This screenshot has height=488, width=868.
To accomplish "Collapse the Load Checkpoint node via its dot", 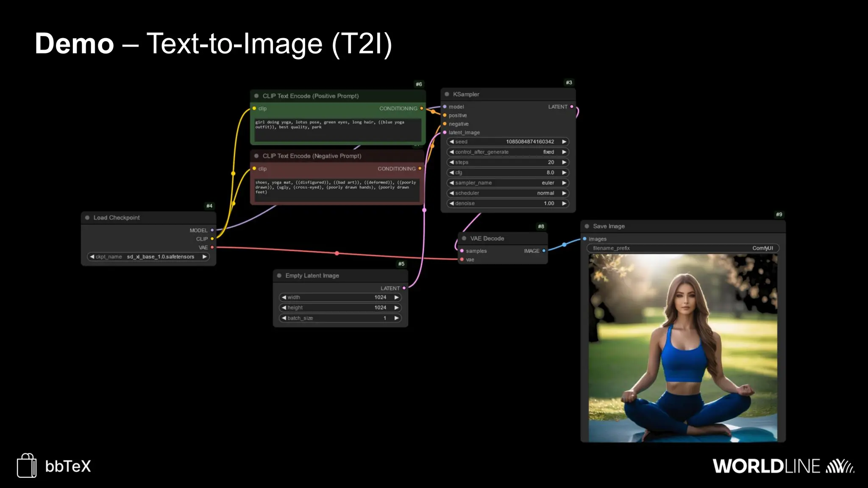I will point(87,218).
